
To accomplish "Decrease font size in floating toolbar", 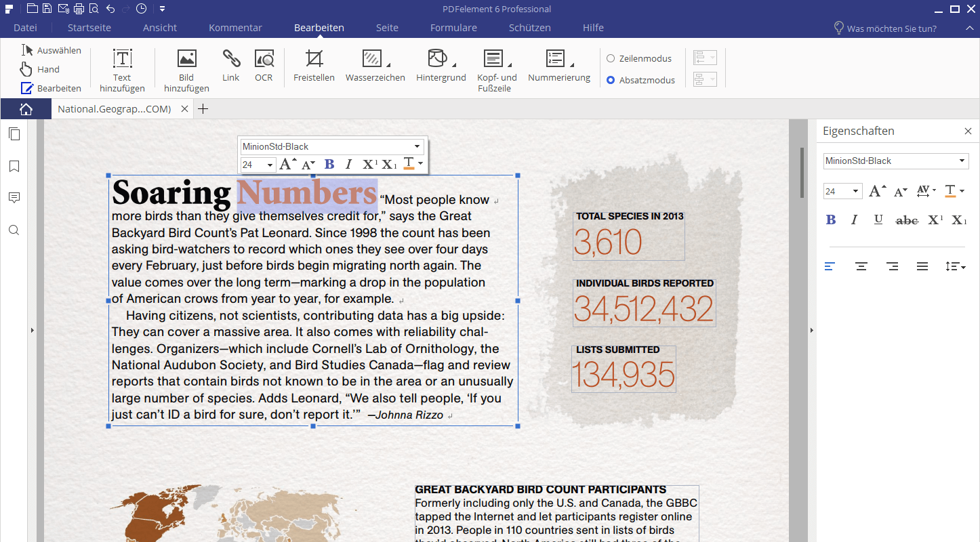I will (x=308, y=165).
